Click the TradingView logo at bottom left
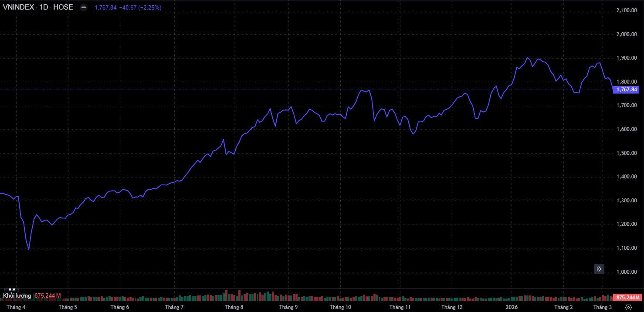Viewport: 644px width, 312px height. click(x=13, y=289)
